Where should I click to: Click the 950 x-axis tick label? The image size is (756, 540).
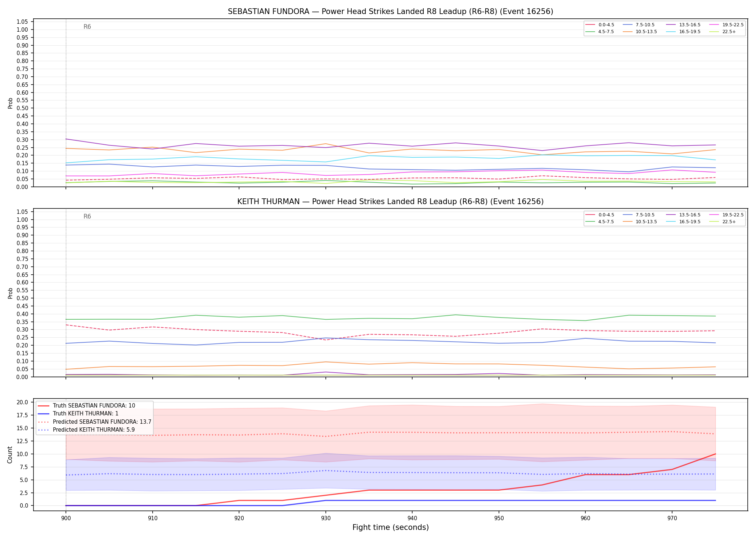(499, 518)
